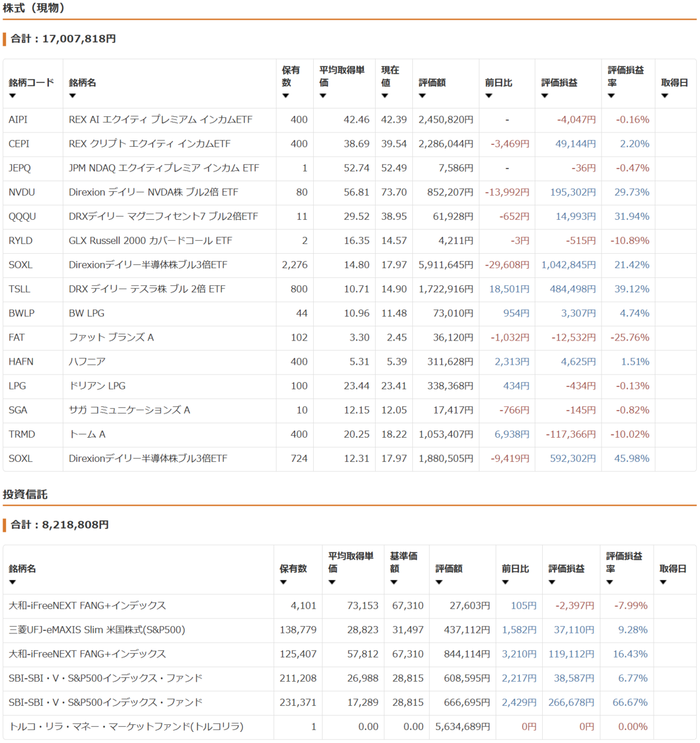
Task: Select the HAFN ticker code
Action: click(21, 362)
